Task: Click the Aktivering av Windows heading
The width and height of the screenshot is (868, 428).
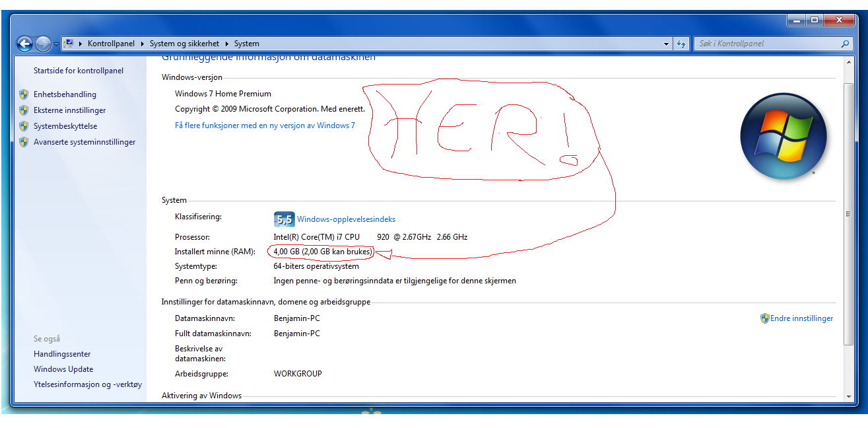Action: 201,396
